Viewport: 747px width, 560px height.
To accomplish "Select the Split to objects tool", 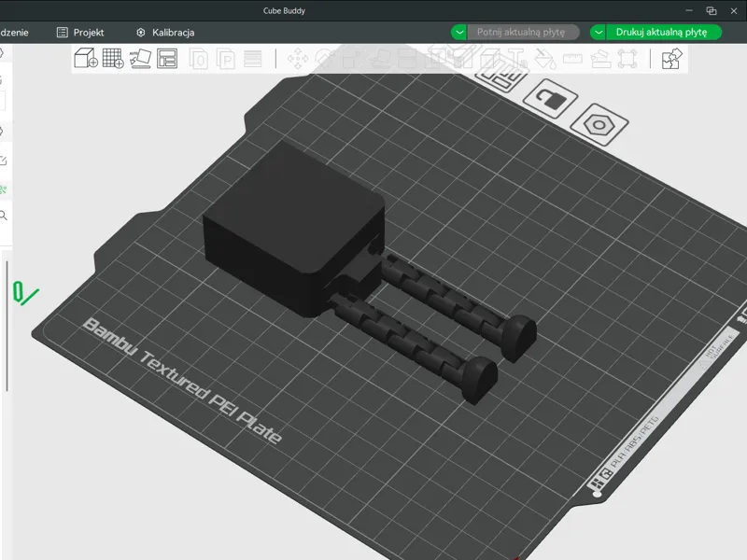I will tap(198, 59).
